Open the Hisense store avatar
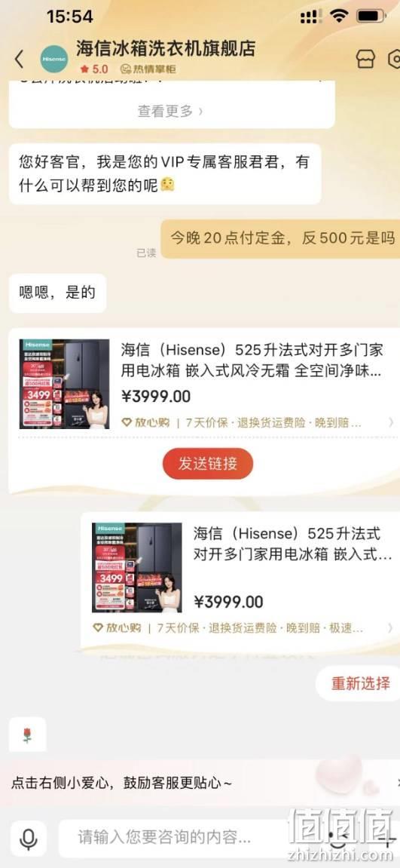400x868 pixels. coord(54,59)
